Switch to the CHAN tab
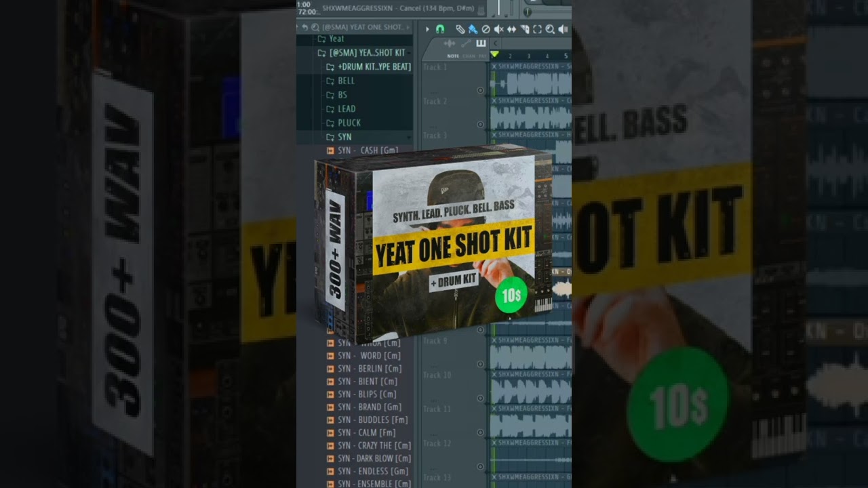 [x=469, y=56]
